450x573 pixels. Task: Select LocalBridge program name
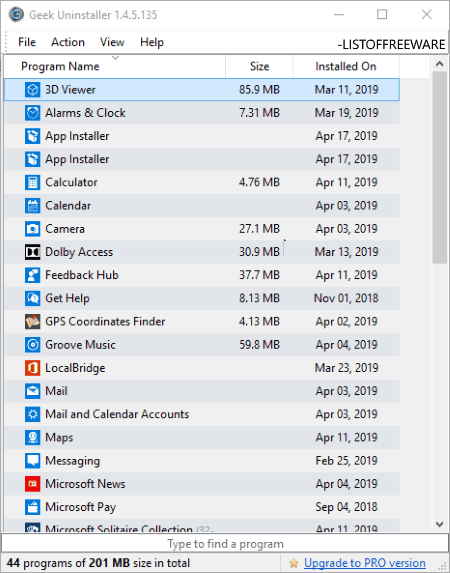[75, 368]
